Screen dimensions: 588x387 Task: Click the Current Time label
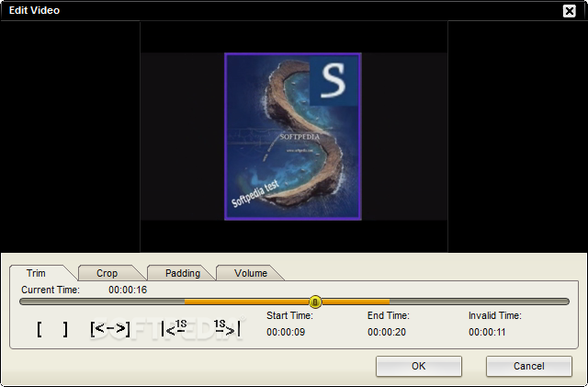click(51, 290)
